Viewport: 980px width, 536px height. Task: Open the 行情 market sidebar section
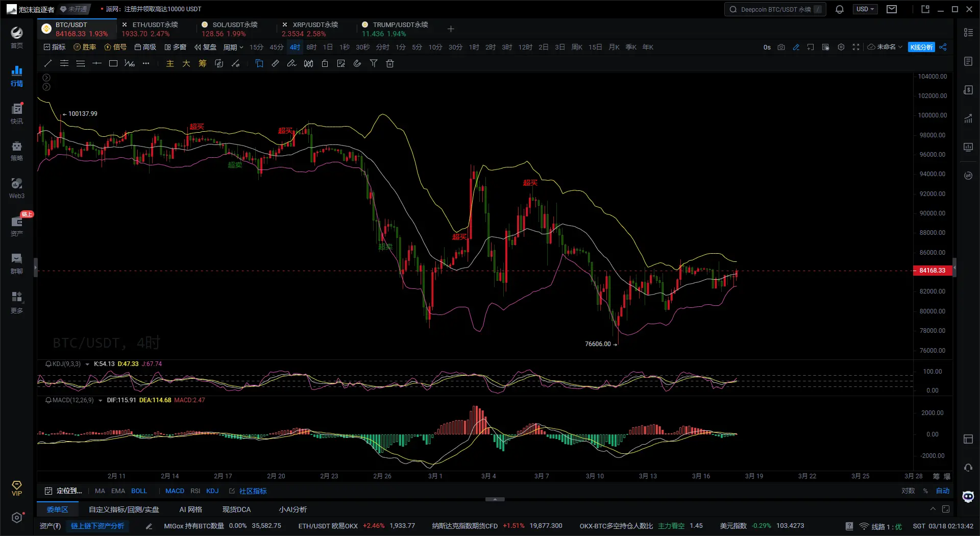pyautogui.click(x=16, y=76)
